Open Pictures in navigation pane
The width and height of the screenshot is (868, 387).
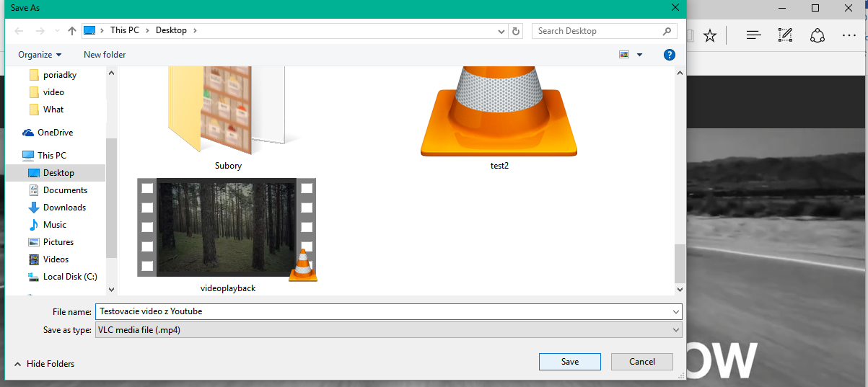[58, 242]
